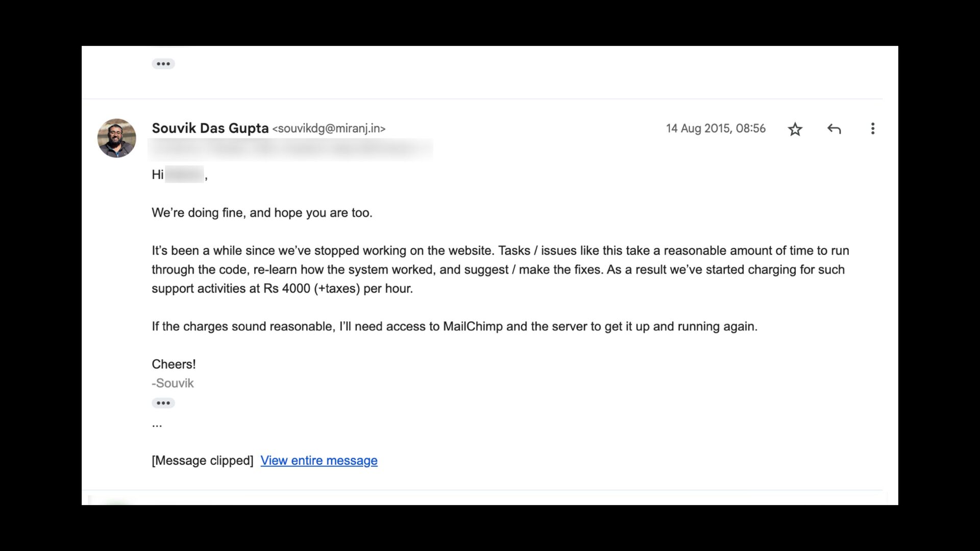The width and height of the screenshot is (980, 551).
Task: Click the "Cheers!" sign-off text
Action: coord(174,364)
